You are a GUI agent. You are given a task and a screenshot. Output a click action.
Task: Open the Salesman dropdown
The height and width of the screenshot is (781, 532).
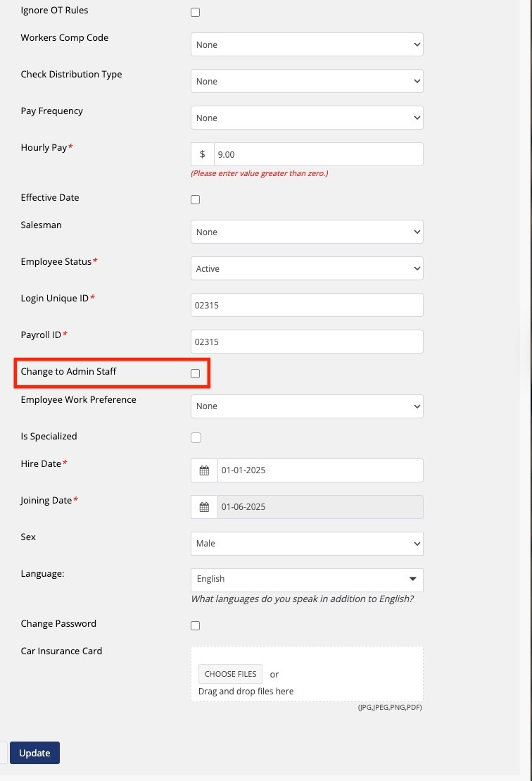(307, 232)
